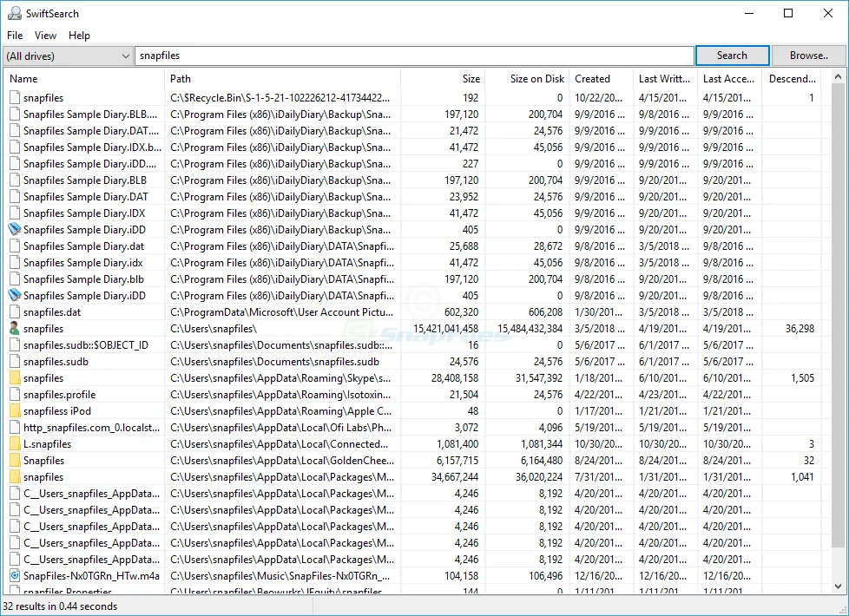Click file icon beside Snapfiles Sample Diary.blb
The width and height of the screenshot is (849, 616).
(x=15, y=279)
